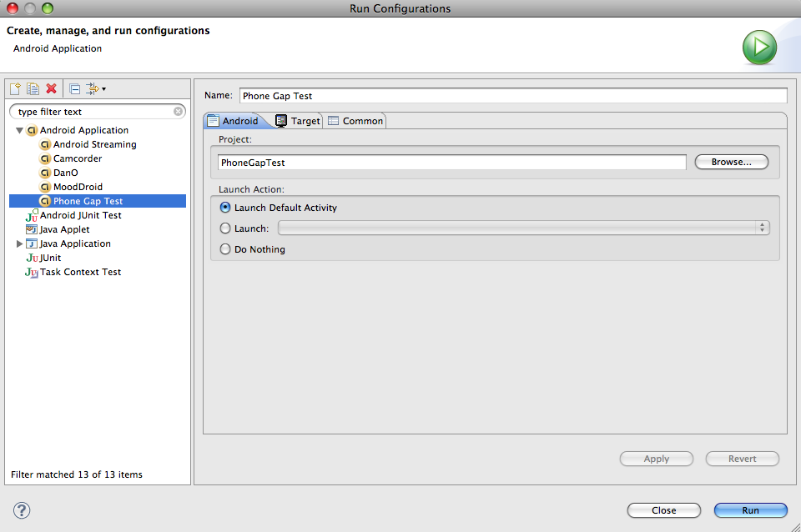Viewport: 801px width, 532px height.
Task: Click the Android JUnit Test icon
Action: [x=32, y=215]
